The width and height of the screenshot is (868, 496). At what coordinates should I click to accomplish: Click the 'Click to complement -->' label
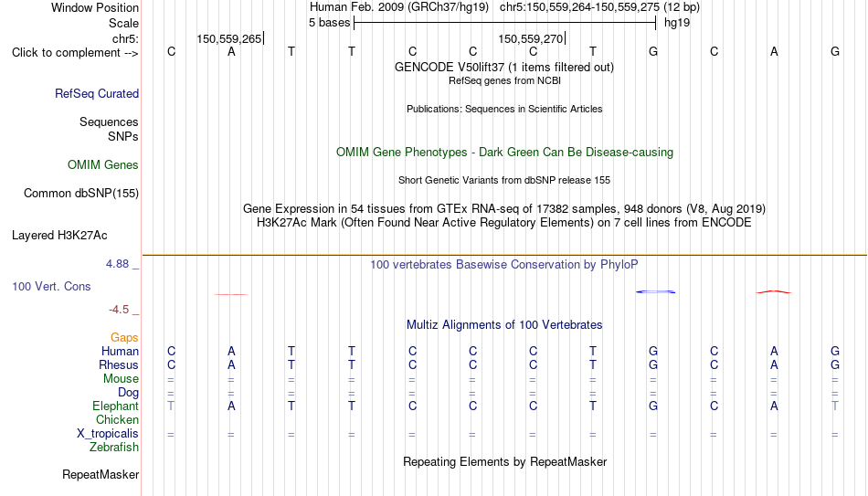click(75, 53)
